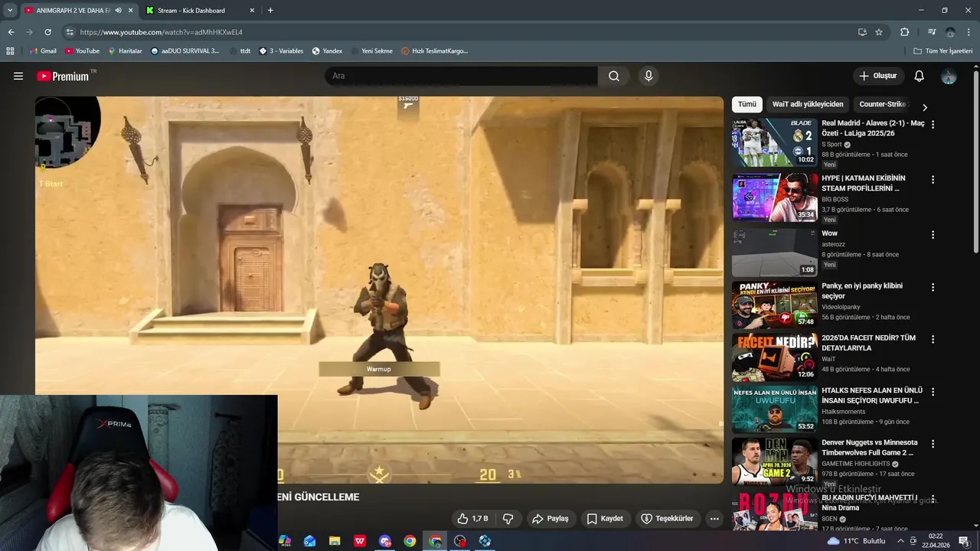Image resolution: width=980 pixels, height=551 pixels.
Task: Click the page vertical scrollbar
Action: tap(976, 161)
